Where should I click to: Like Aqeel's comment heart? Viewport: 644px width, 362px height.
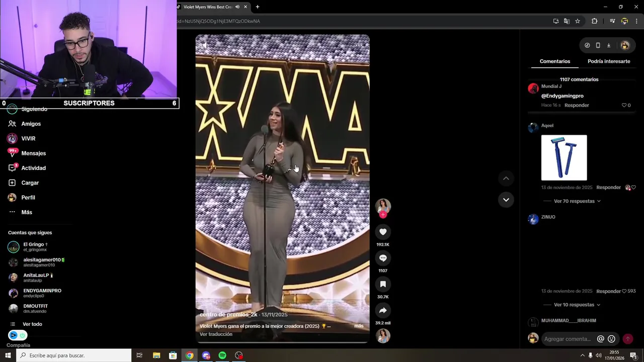[x=633, y=188]
